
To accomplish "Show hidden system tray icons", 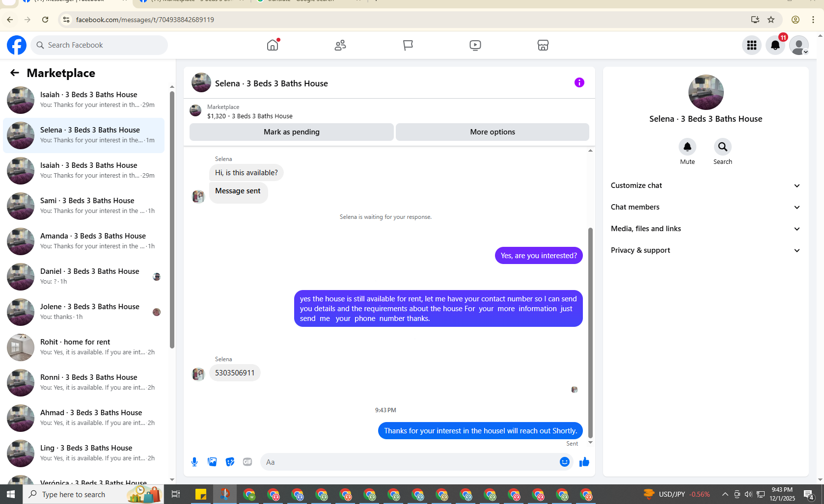I will 725,494.
